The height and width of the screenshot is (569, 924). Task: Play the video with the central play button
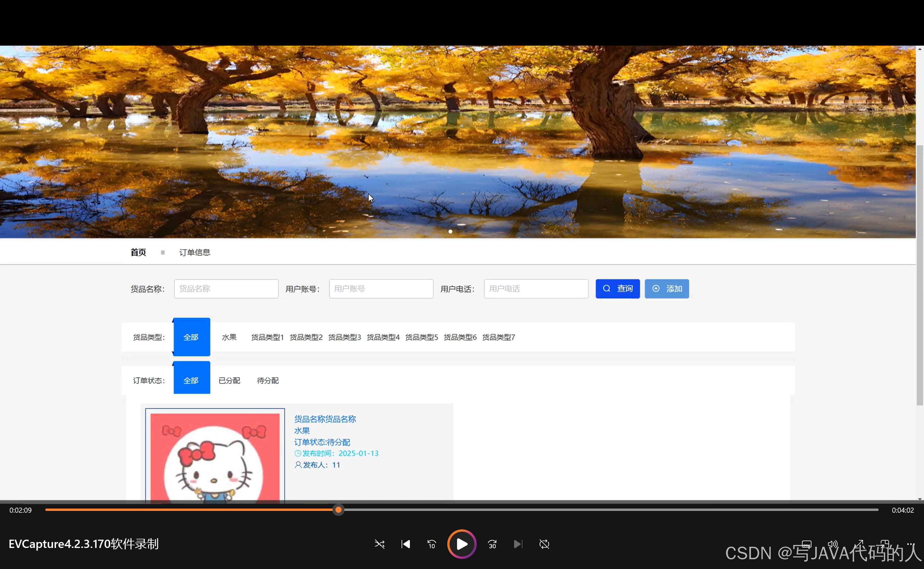[462, 544]
